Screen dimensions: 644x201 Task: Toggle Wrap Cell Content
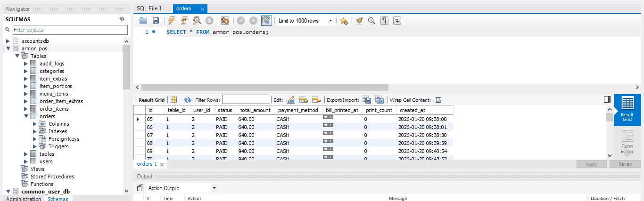tap(438, 100)
